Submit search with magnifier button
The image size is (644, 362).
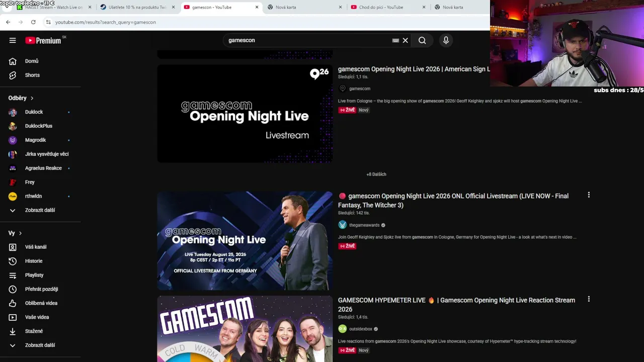click(x=422, y=40)
